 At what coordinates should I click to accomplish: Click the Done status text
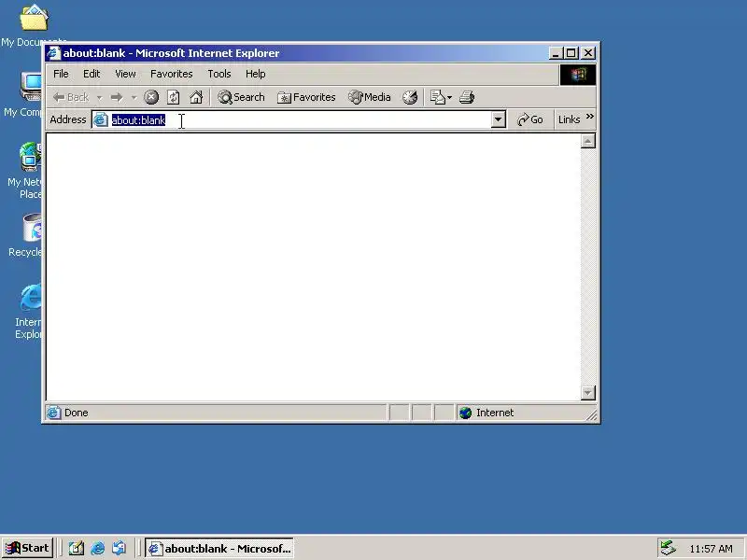[77, 413]
